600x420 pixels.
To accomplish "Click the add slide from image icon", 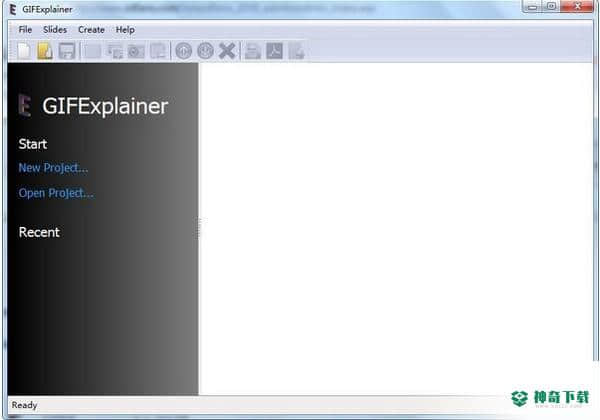I will tap(114, 51).
